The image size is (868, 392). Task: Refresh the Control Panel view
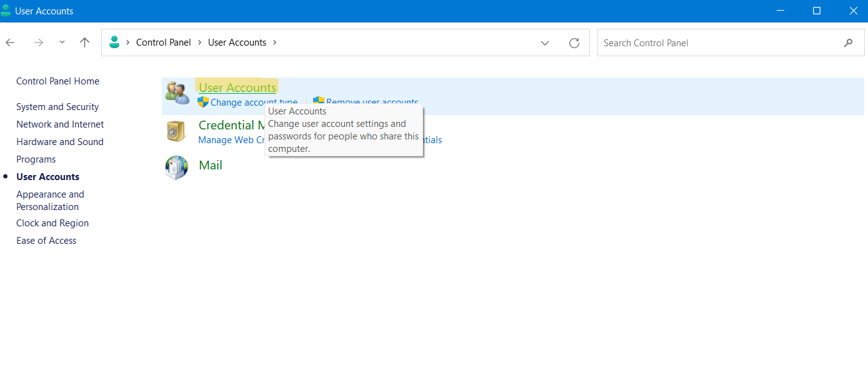click(x=574, y=43)
